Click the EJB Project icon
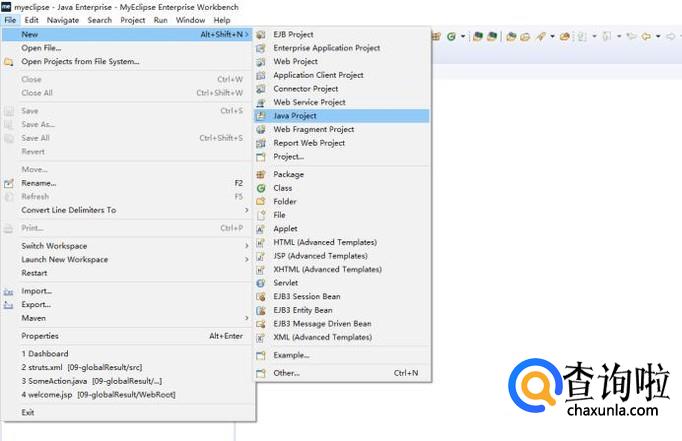Screen dimensions: 682x441 261,35
